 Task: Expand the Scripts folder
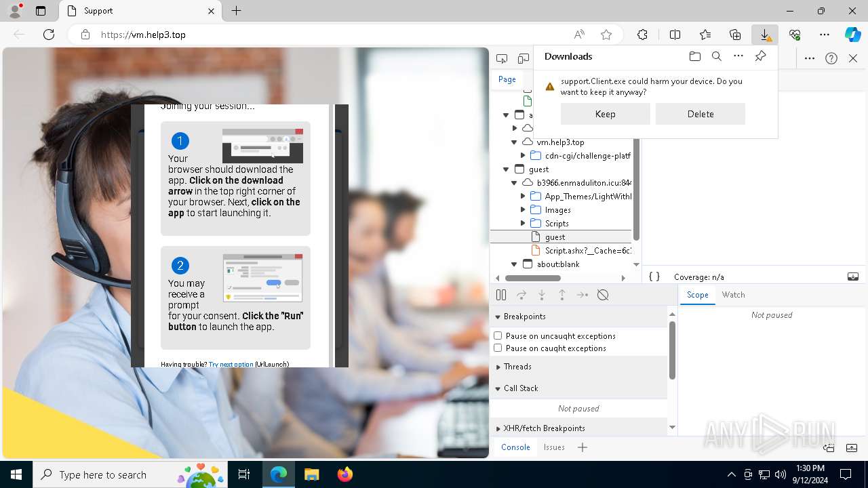coord(523,224)
